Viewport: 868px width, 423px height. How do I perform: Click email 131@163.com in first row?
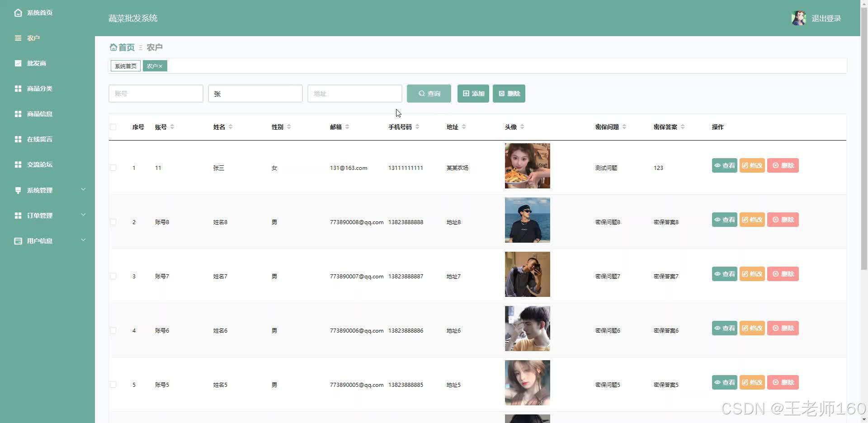pyautogui.click(x=349, y=168)
